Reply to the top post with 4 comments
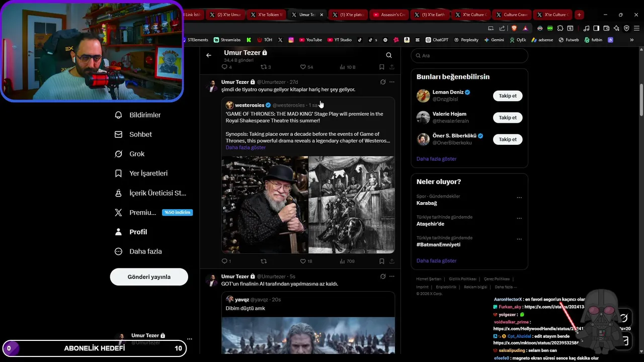The image size is (644, 362). pos(226,67)
